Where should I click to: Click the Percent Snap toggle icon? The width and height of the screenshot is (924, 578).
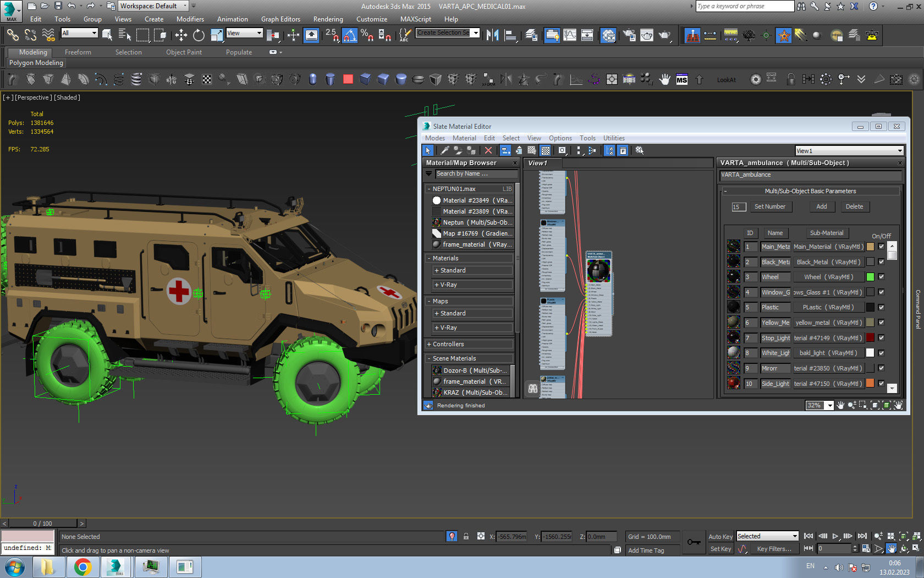coord(367,35)
